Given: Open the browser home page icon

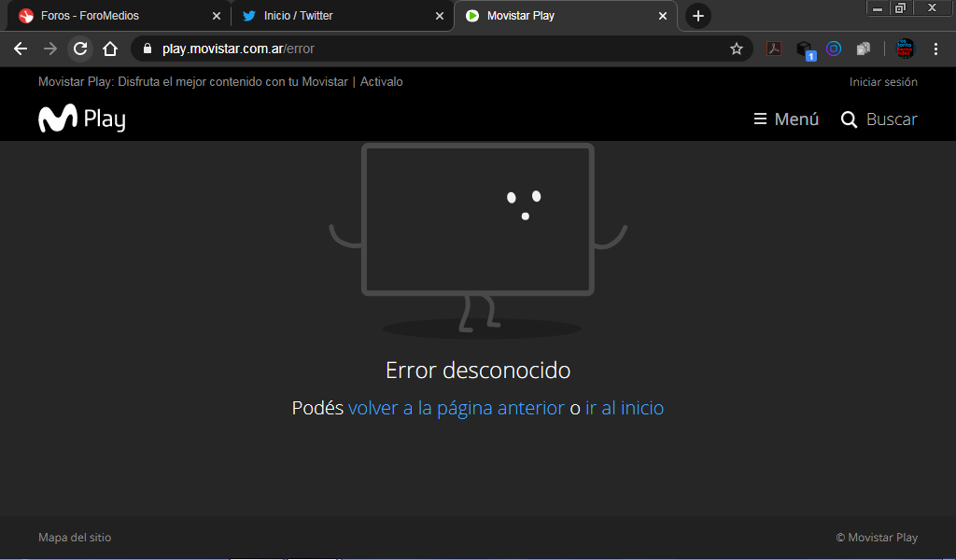Looking at the screenshot, I should point(110,49).
